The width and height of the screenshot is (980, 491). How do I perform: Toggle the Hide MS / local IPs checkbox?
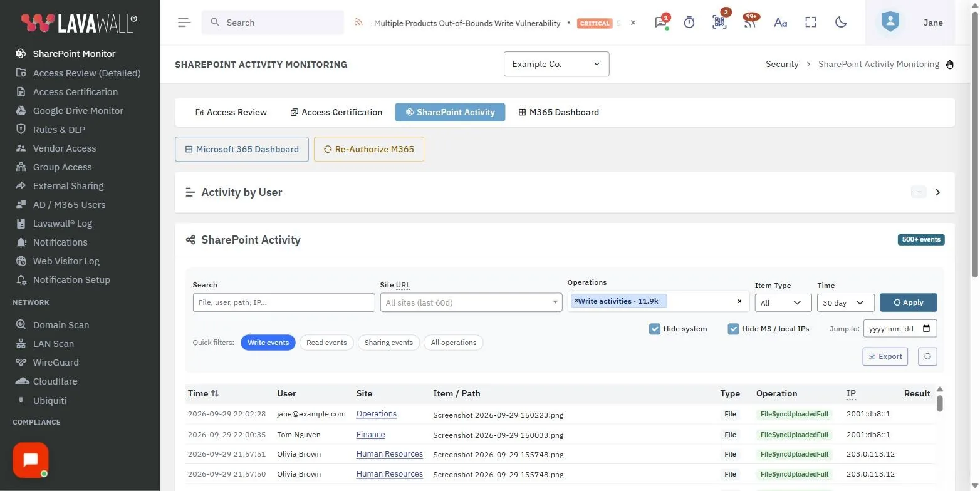(733, 329)
